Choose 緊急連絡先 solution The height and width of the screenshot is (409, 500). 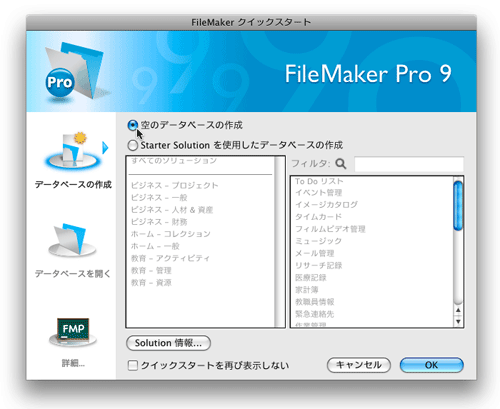point(315,314)
